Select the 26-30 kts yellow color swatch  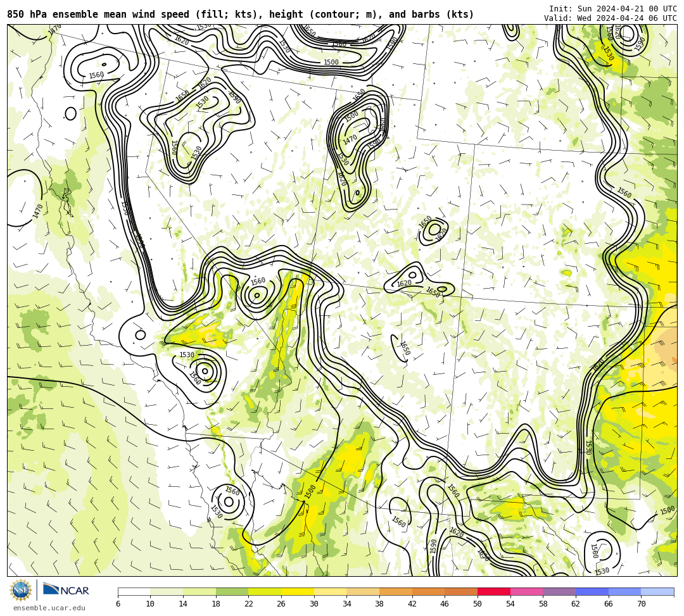click(x=298, y=591)
